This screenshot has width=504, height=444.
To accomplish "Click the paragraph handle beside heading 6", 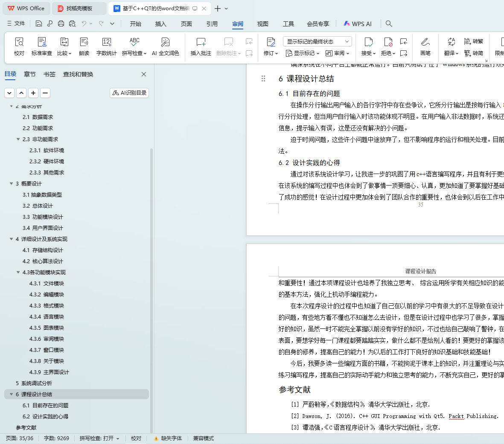I will [263, 78].
